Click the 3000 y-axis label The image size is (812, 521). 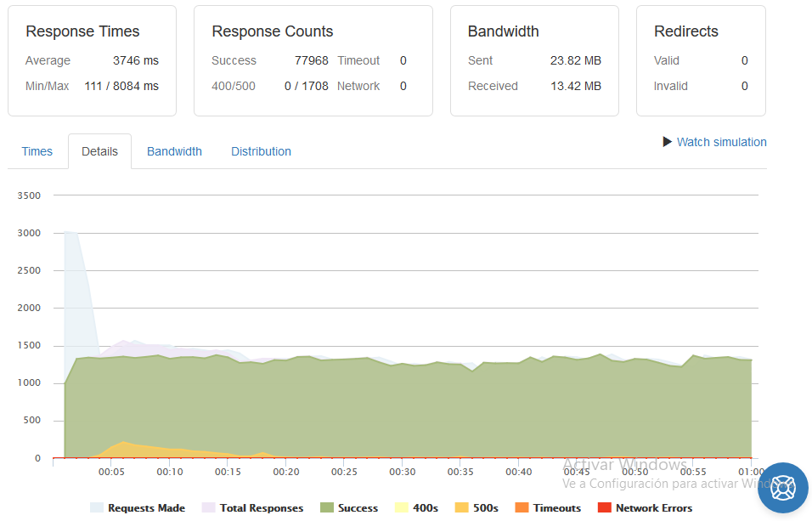29,233
